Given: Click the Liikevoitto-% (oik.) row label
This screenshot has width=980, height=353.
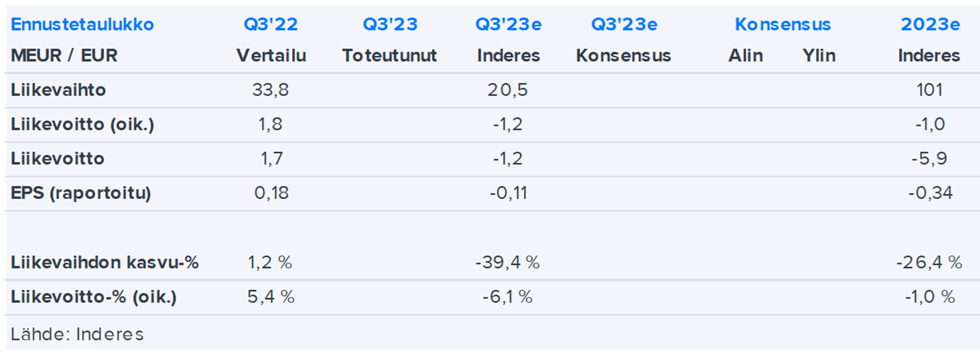Looking at the screenshot, I should coord(94,297).
